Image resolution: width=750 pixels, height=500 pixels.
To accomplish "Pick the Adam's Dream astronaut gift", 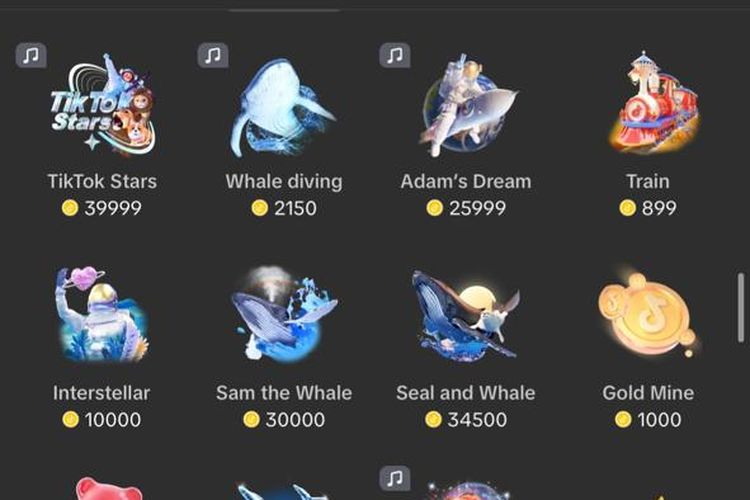I will point(467,105).
